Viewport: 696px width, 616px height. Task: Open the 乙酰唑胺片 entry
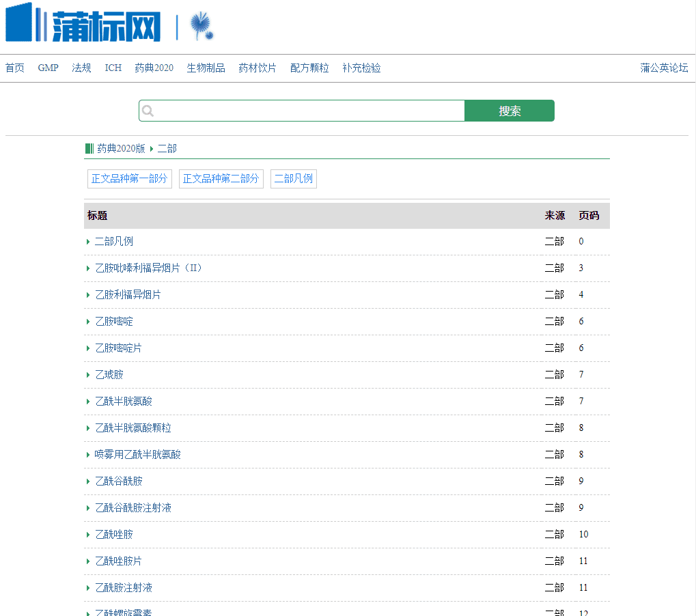click(119, 561)
